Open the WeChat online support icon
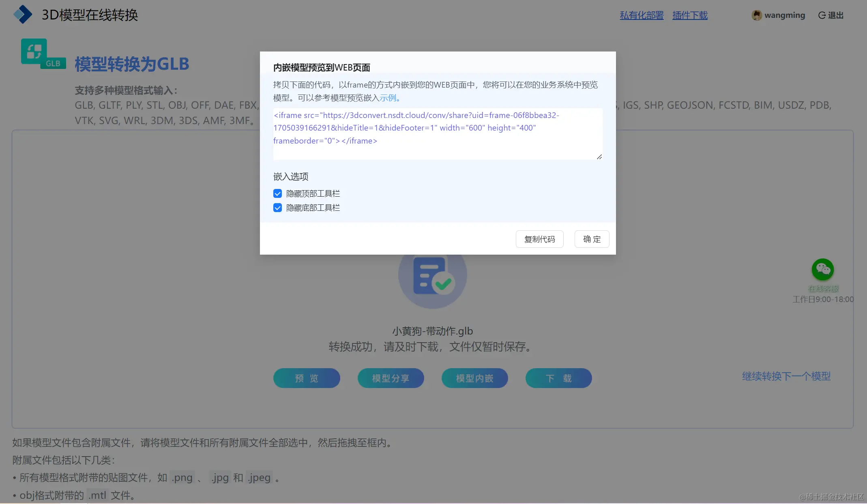 [822, 269]
